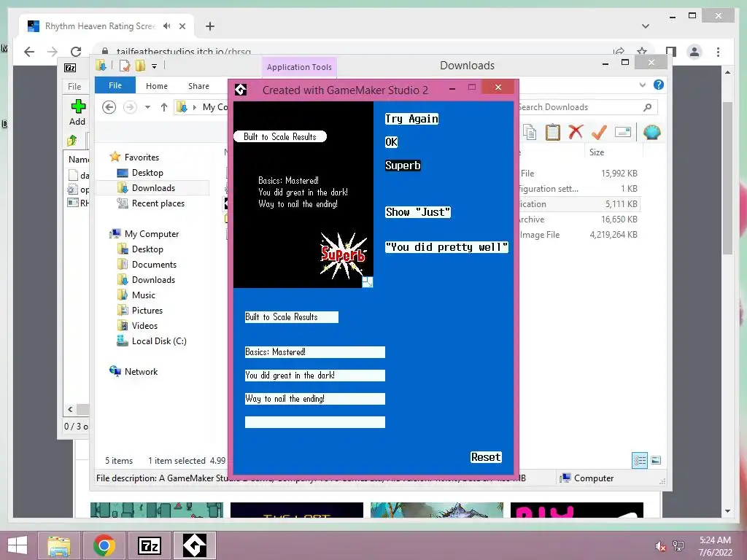Screen dimensions: 747x560
Task: Click the Properties card icon in Downloads toolbar
Action: pyautogui.click(x=623, y=132)
